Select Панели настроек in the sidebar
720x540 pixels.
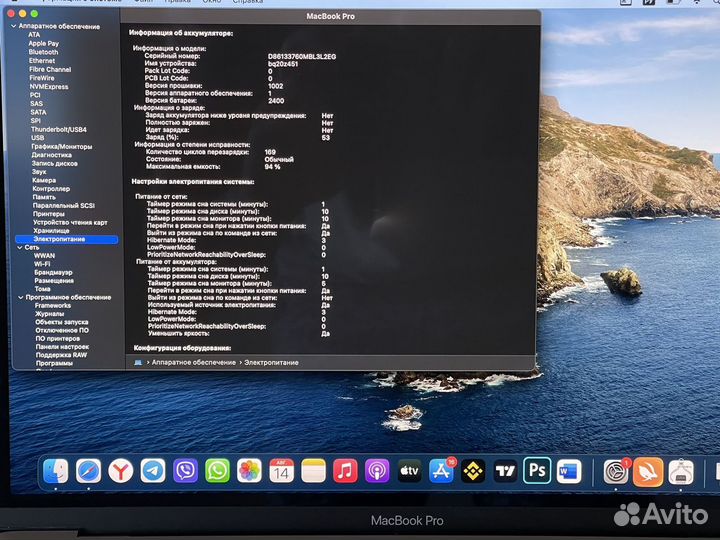coord(62,347)
